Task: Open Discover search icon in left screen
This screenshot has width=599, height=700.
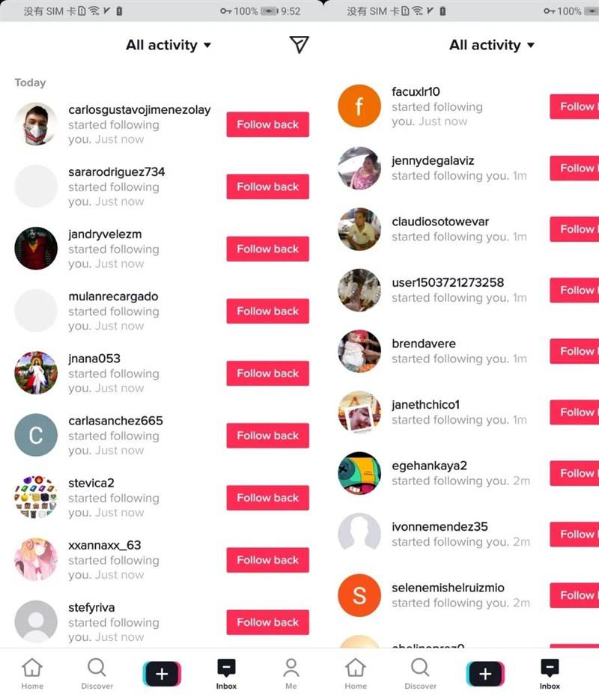Action: [x=97, y=667]
